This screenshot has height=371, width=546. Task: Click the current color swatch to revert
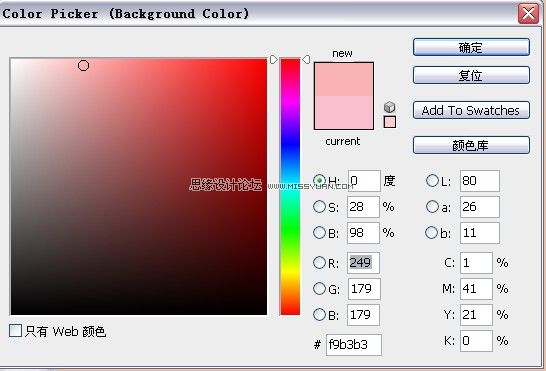pyautogui.click(x=344, y=113)
